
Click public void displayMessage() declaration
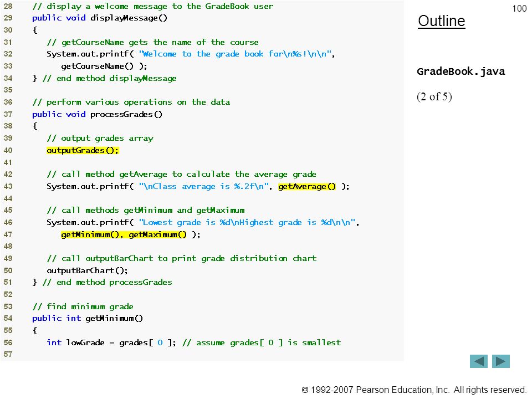point(100,18)
